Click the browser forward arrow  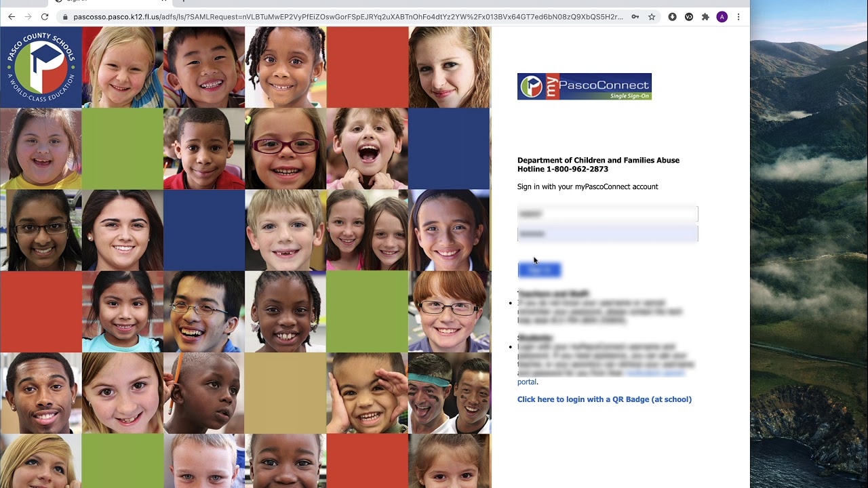point(28,17)
